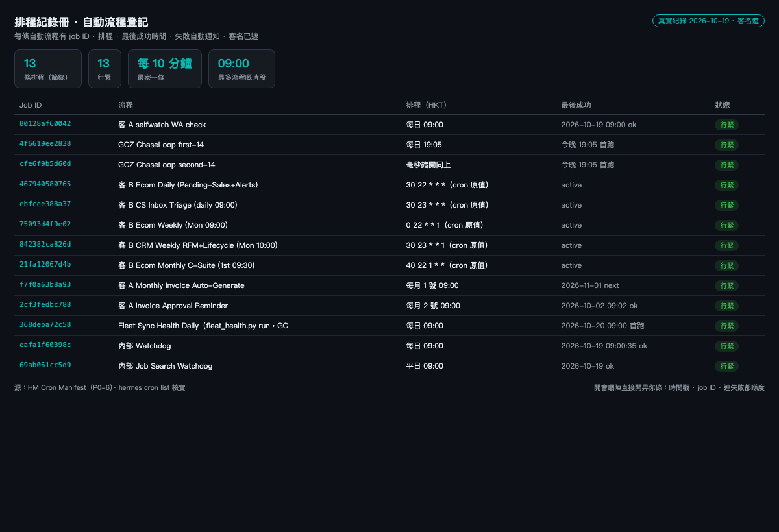Open job ID 467940580765
Image resolution: width=779 pixels, height=532 pixels.
(x=45, y=184)
